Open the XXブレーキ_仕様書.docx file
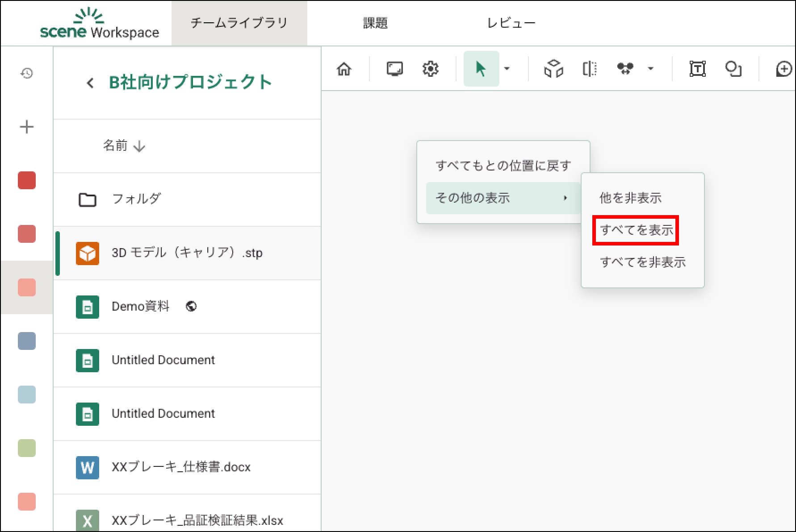This screenshot has width=796, height=532. [181, 467]
